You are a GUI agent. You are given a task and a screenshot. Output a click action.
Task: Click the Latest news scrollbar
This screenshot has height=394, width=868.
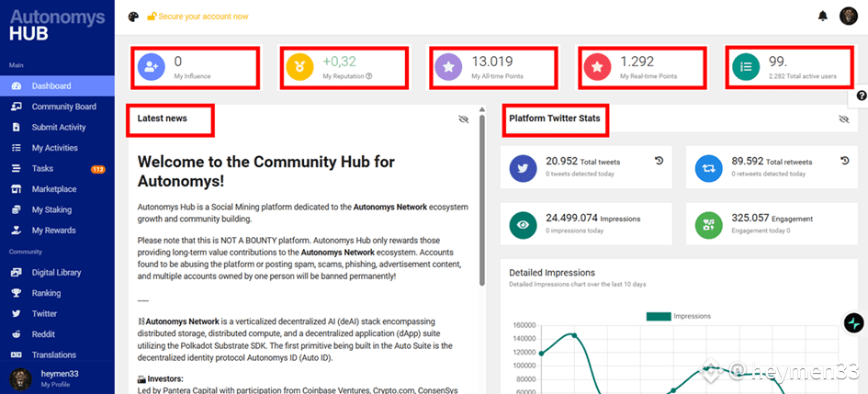(x=481, y=200)
